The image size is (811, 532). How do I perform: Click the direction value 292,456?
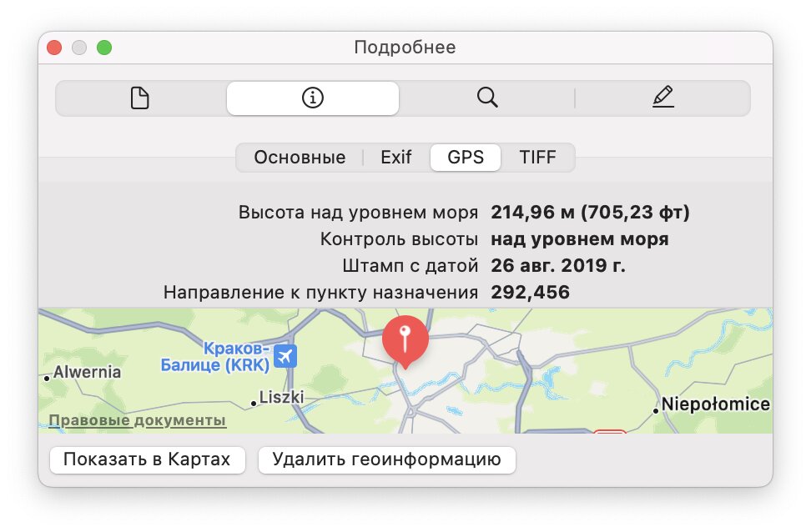click(x=530, y=293)
